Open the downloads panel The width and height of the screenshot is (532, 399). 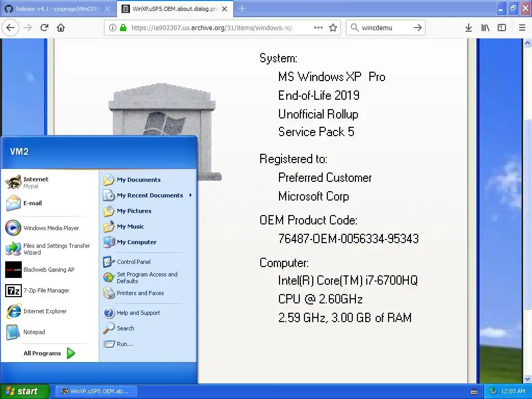(469, 28)
